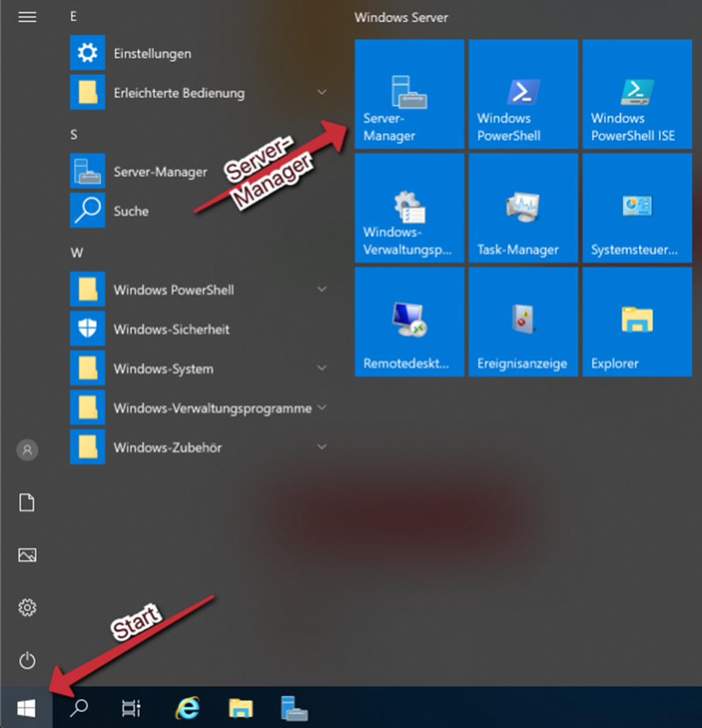Open the Windows PowerShell ISE tile
This screenshot has height=728, width=702.
637,94
